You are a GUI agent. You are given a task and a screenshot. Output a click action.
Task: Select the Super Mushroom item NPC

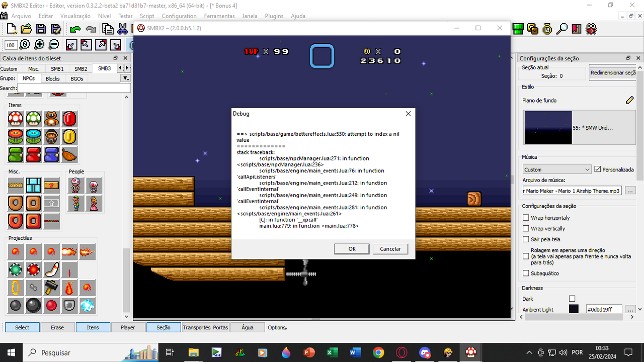[16, 119]
